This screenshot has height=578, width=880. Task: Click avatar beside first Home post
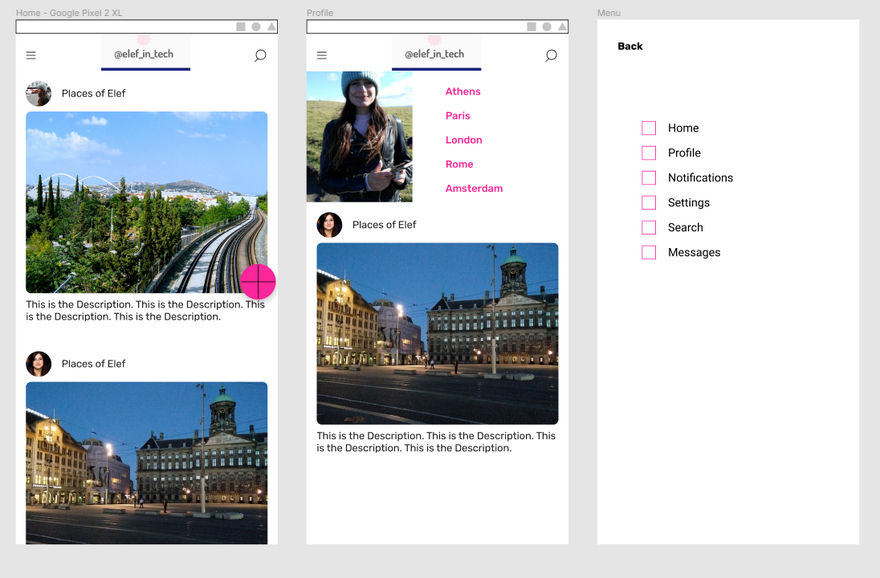(x=39, y=94)
